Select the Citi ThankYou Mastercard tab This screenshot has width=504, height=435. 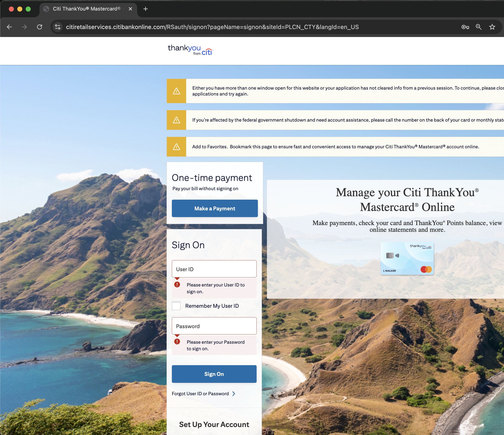click(86, 9)
